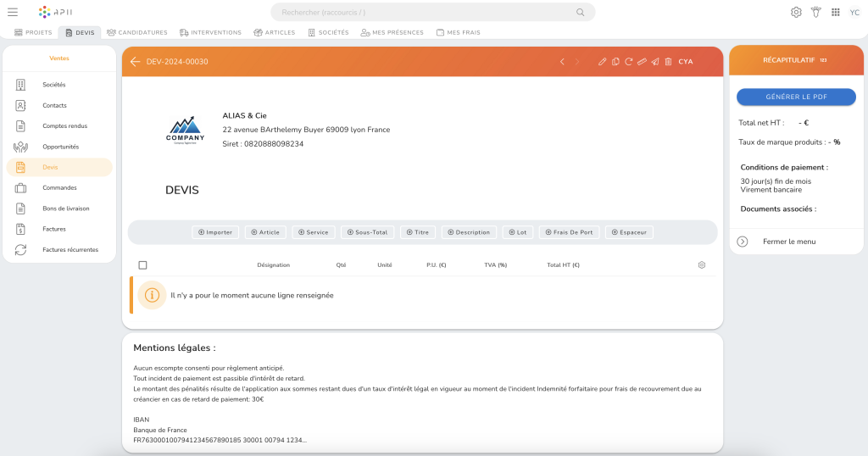Open the apps grid icon in top bar
The image size is (868, 456).
point(835,12)
